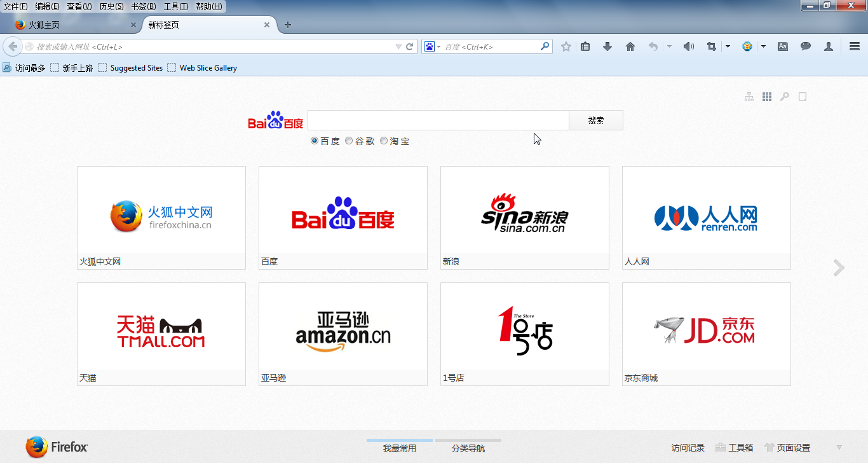Open a new tab with the plus button
This screenshot has height=463, width=868.
pyautogui.click(x=288, y=25)
